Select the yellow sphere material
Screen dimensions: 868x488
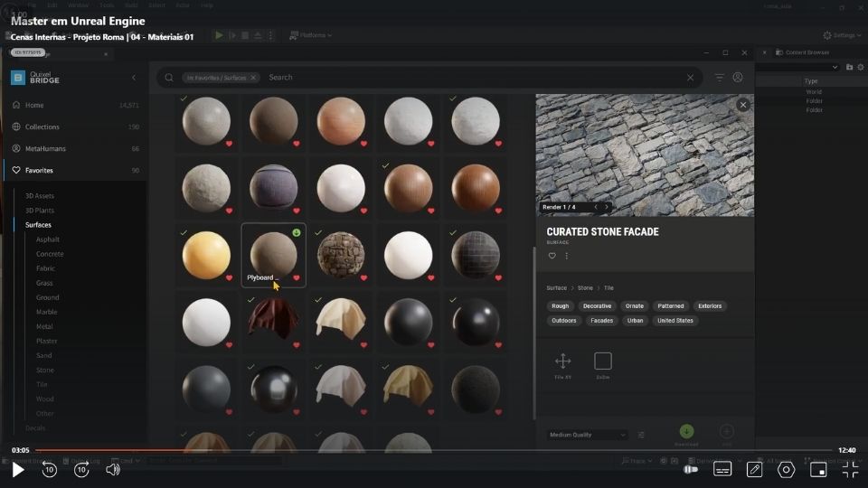click(x=206, y=255)
